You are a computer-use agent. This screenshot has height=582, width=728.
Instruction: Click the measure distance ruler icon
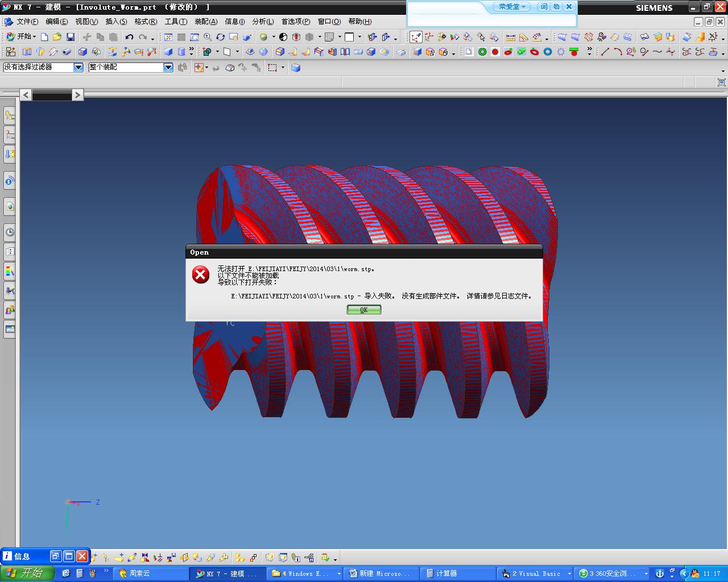pos(510,37)
